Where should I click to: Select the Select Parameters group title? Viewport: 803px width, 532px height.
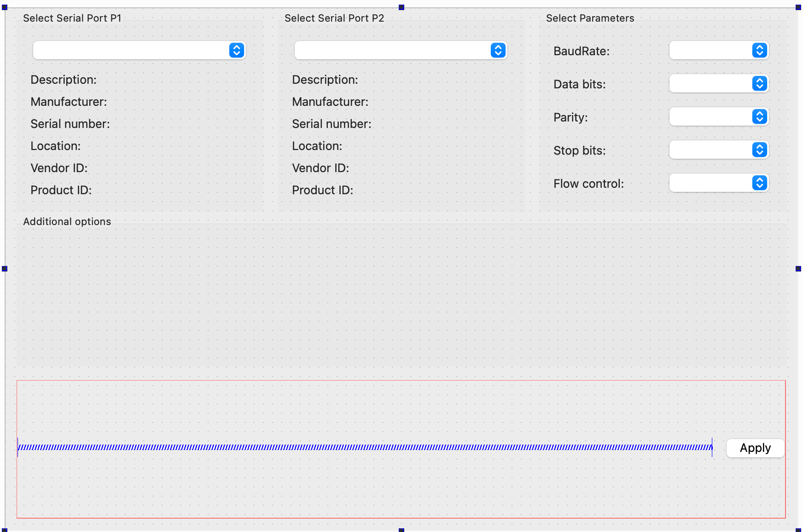[590, 18]
